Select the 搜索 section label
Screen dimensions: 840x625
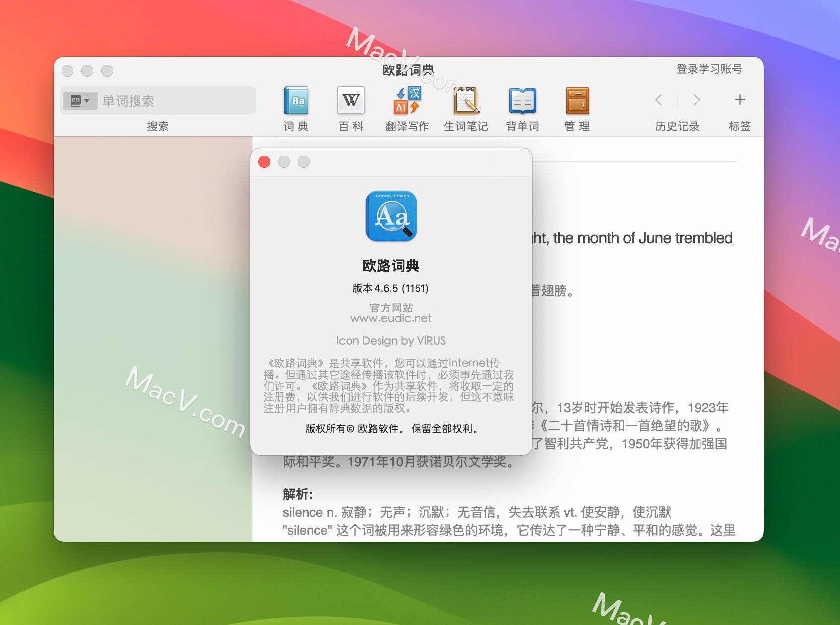pyautogui.click(x=158, y=126)
